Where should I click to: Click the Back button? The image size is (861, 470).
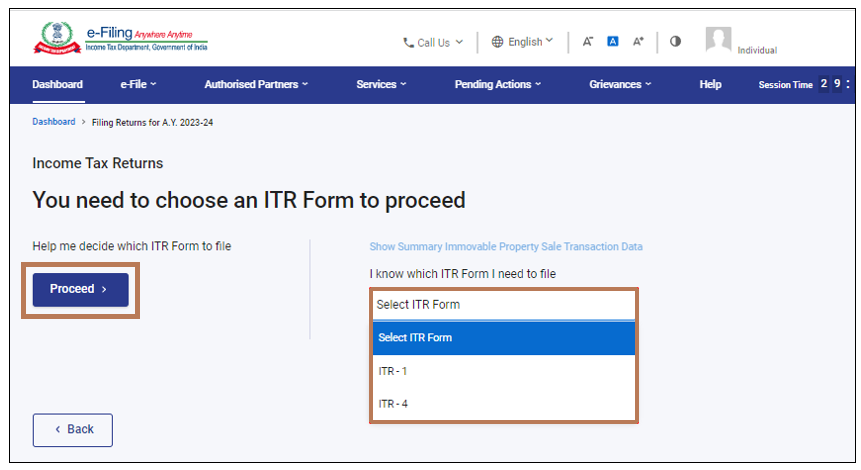pyautogui.click(x=73, y=430)
